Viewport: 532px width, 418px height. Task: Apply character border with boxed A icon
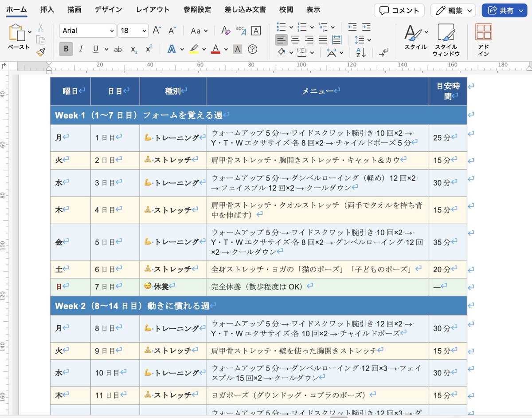256,31
